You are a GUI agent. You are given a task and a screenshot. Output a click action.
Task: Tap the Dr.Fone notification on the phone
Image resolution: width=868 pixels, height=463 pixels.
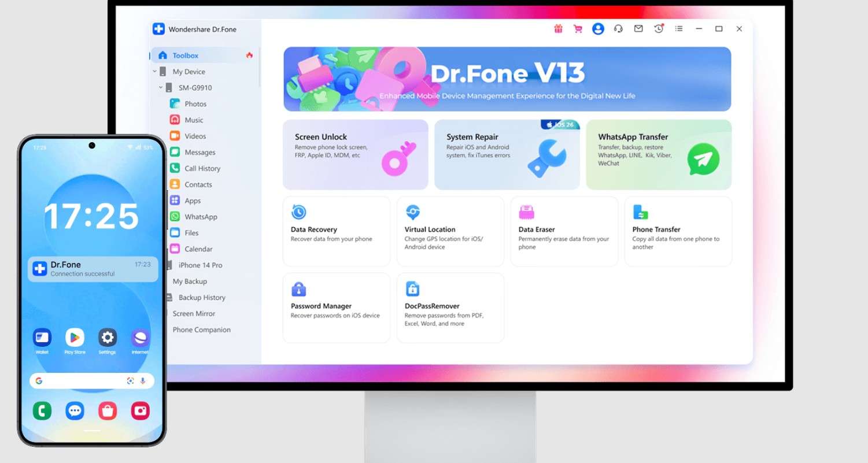pyautogui.click(x=93, y=269)
